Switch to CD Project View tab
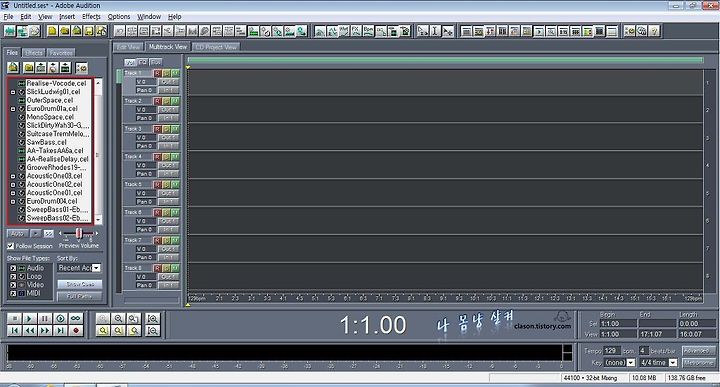Viewport: 720px width, 387px height. (216, 47)
